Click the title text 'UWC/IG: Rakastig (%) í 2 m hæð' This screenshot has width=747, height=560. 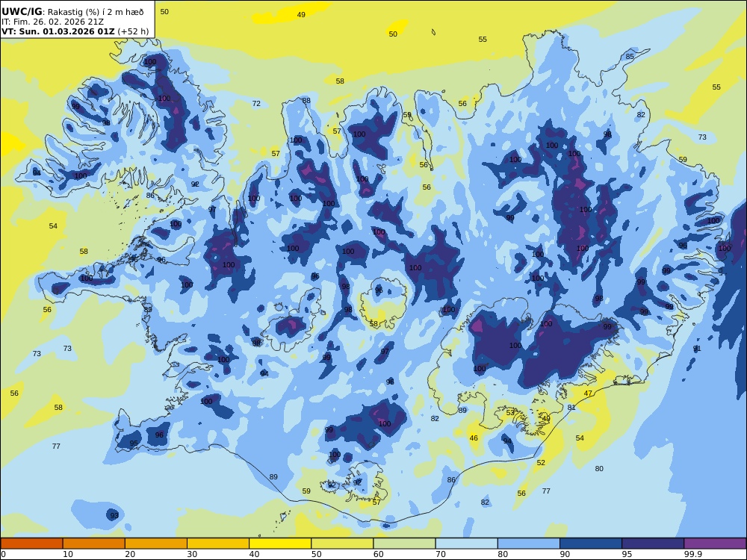(72, 12)
